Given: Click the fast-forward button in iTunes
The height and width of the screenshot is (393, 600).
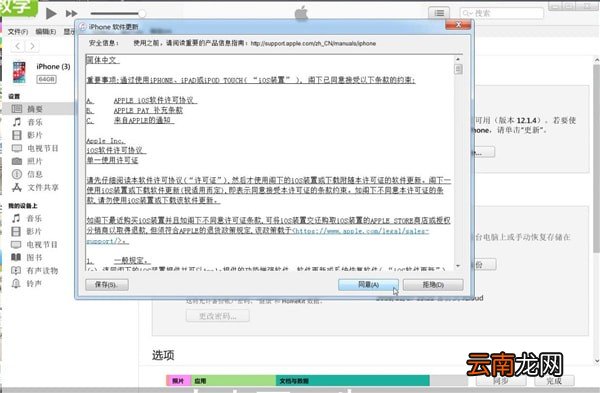Looking at the screenshot, I should coord(71,14).
